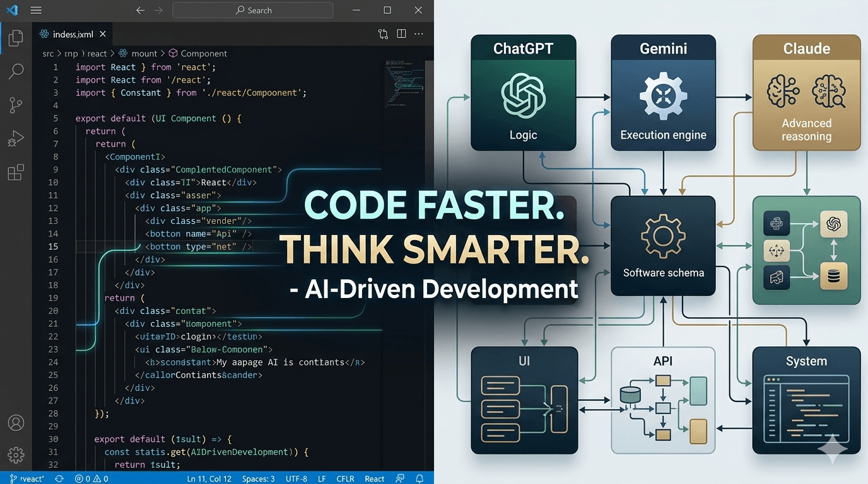
Task: Open the Explorer view in the activity bar
Action: pyautogui.click(x=16, y=38)
